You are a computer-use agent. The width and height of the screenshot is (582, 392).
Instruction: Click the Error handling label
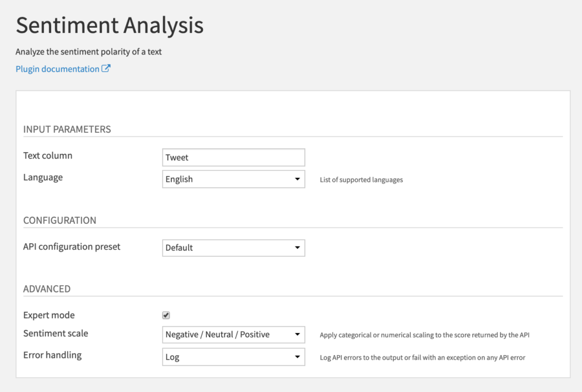pos(52,355)
